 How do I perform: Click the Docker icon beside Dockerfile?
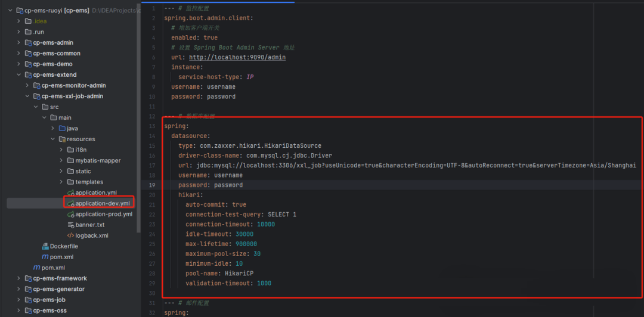pos(45,247)
